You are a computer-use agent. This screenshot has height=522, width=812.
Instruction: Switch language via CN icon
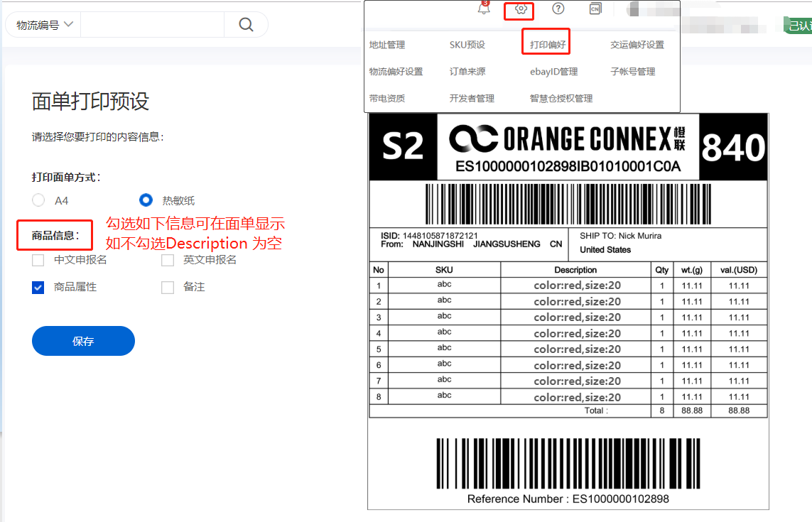595,9
